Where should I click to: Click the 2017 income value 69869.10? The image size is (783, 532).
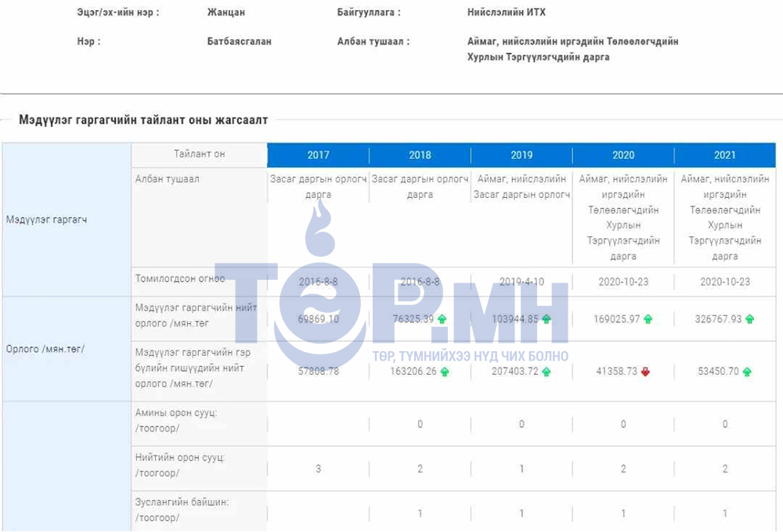[x=319, y=319]
